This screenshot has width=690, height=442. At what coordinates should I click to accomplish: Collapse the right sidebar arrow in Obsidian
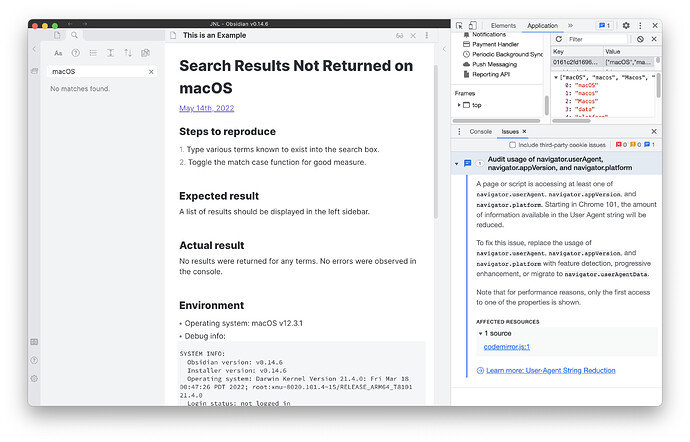coord(444,49)
